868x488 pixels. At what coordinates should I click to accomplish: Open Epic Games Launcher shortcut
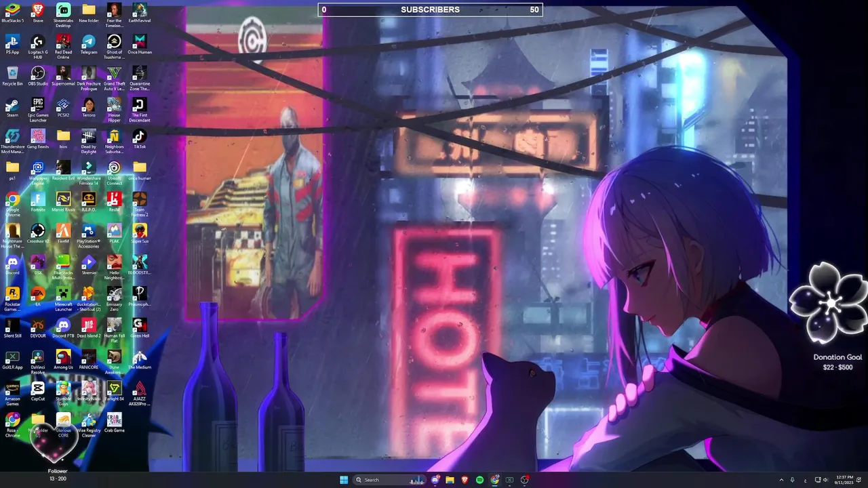point(38,104)
